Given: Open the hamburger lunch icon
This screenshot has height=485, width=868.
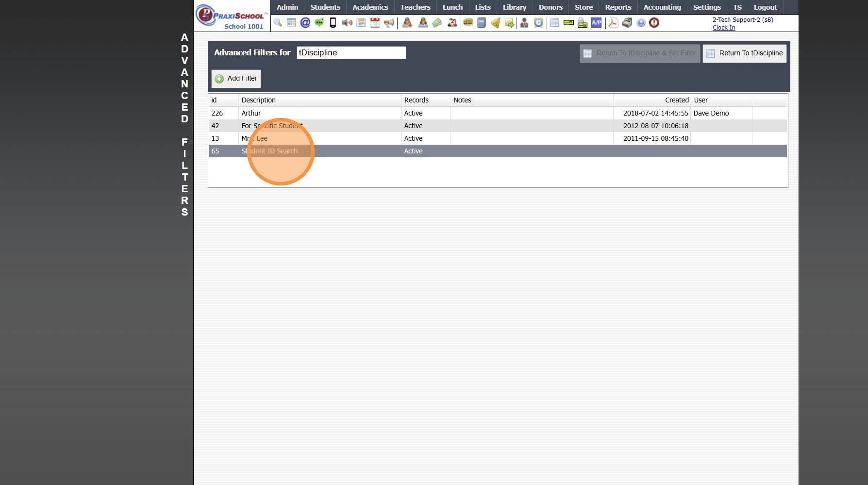Looking at the screenshot, I should (468, 23).
